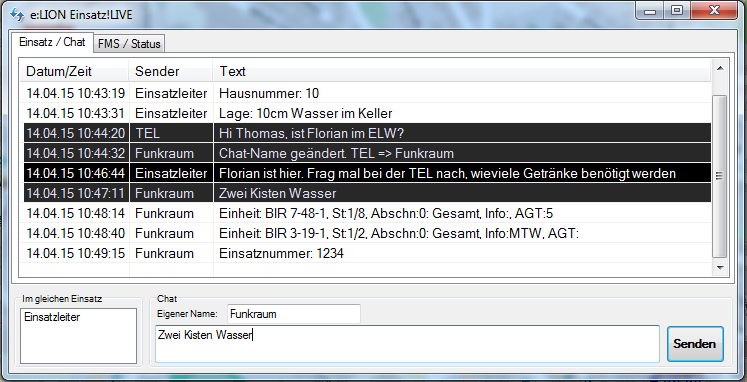Sort by the Sender column header
Screen dimensions: 747x382
tap(171, 71)
